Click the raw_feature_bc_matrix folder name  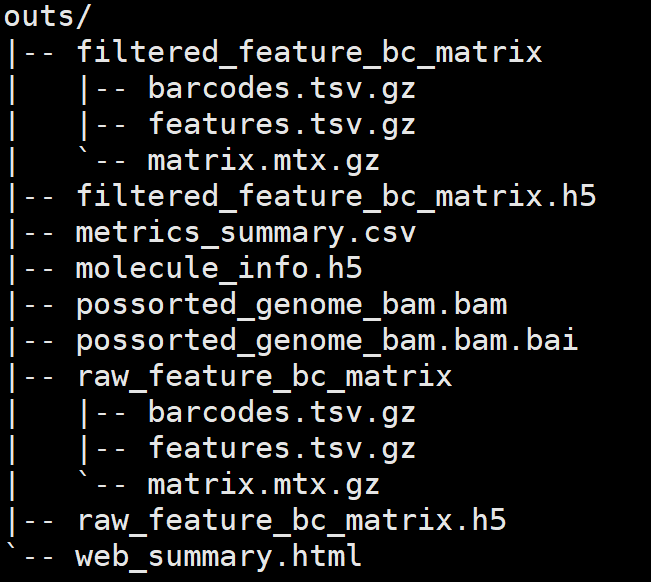264,376
